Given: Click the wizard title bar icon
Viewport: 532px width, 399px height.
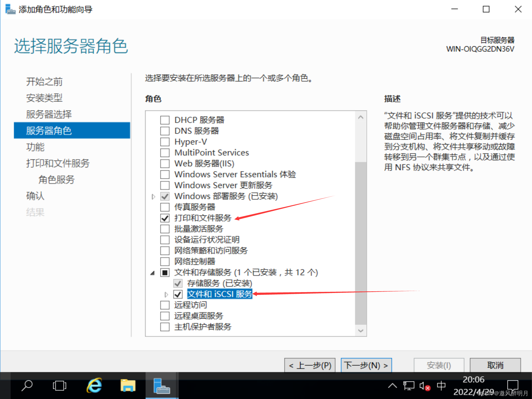Looking at the screenshot, I should click(10, 9).
